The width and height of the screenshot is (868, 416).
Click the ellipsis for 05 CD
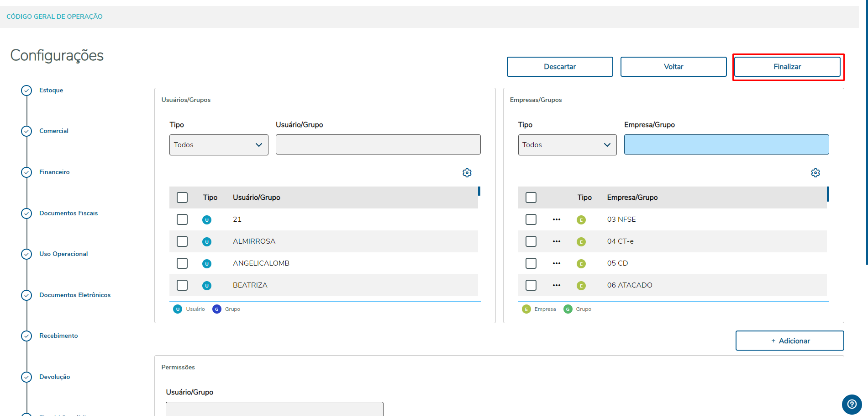tap(556, 263)
